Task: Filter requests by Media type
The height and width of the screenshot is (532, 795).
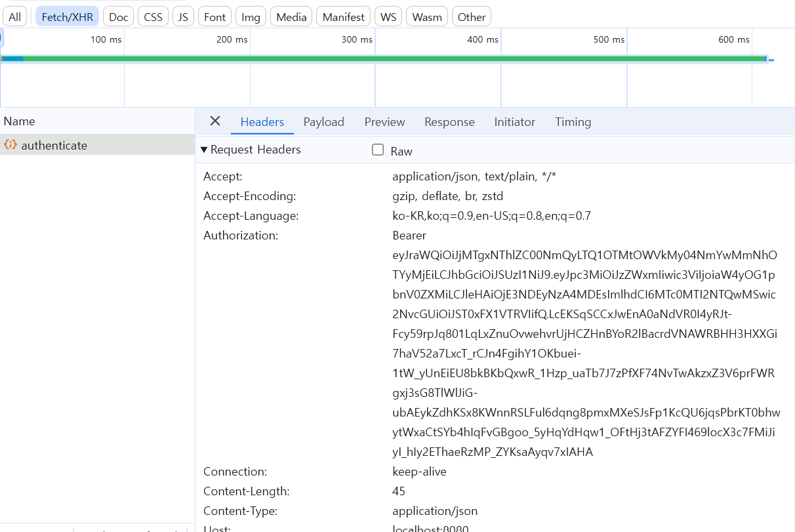Action: click(291, 17)
